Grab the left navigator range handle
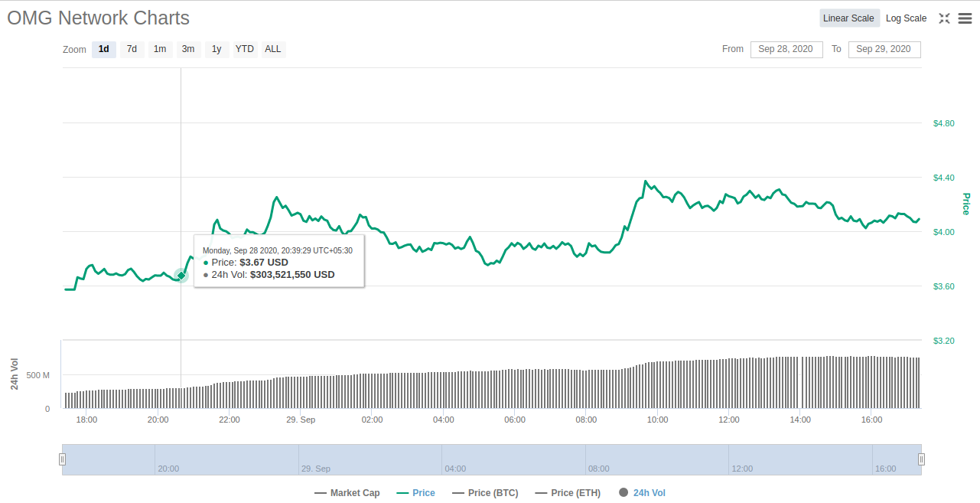Viewport: 980px width, 503px height. pos(62,459)
